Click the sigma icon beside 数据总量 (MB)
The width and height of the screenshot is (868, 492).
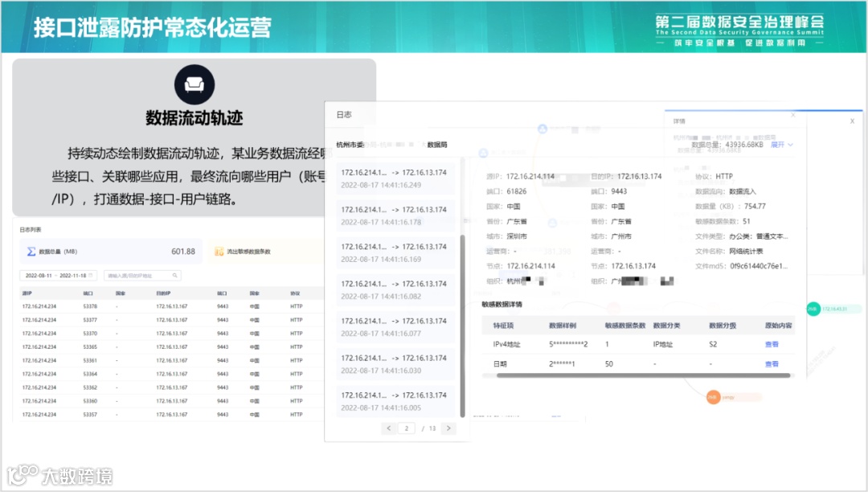[31, 252]
